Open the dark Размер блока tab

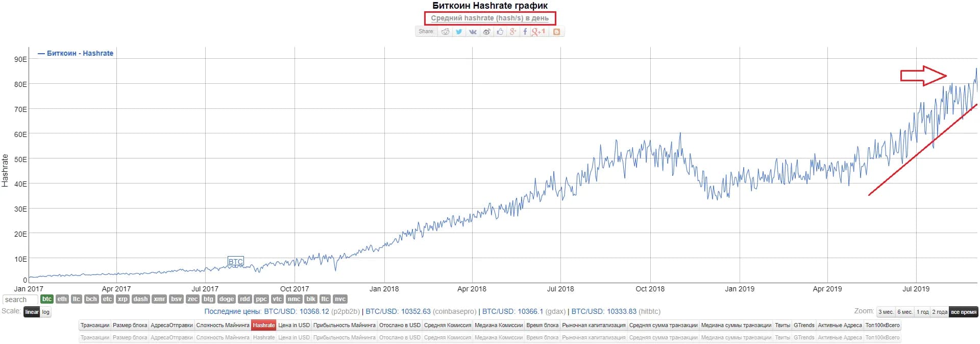pos(130,325)
